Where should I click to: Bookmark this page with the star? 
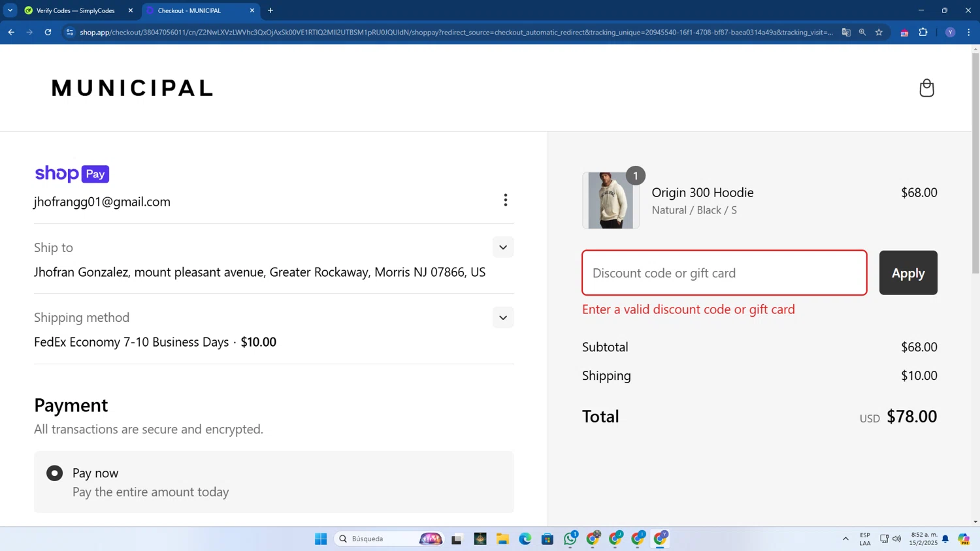pos(879,32)
